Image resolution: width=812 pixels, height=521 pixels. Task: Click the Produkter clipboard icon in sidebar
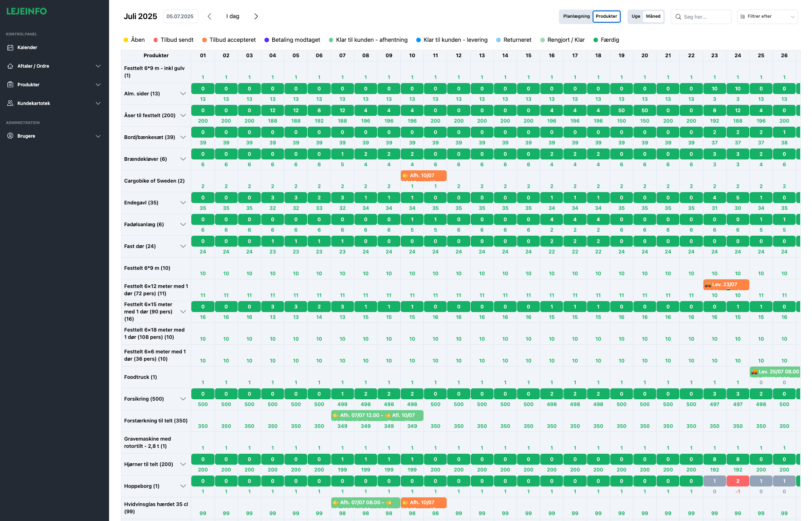(10, 85)
